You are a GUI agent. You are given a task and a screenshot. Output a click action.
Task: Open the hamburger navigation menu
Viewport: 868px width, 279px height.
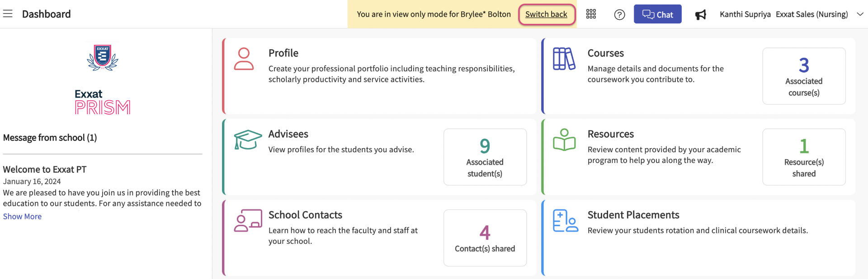tap(8, 14)
